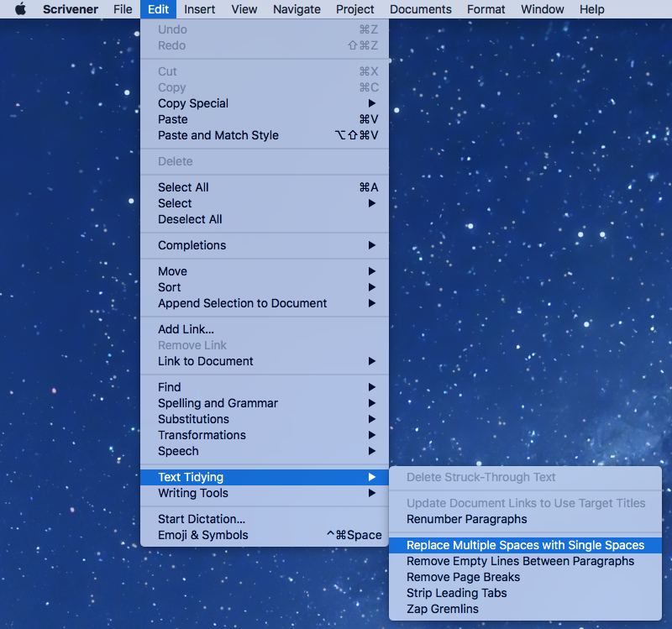The width and height of the screenshot is (672, 629).
Task: Open the Window menu
Action: click(542, 9)
